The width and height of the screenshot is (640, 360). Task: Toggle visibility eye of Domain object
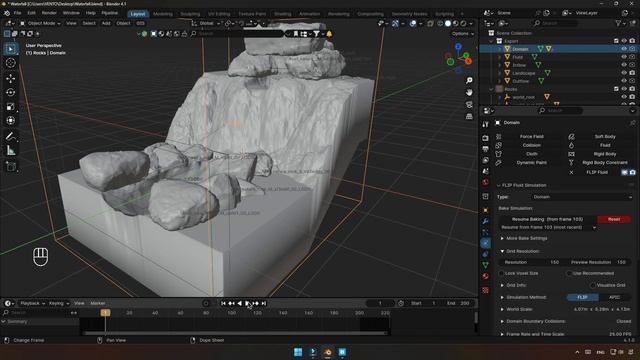(624, 49)
